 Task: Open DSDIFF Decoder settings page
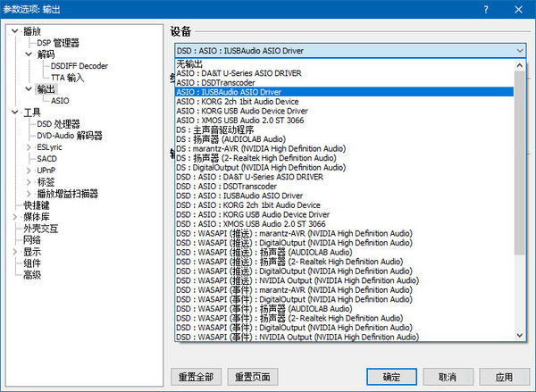pyautogui.click(x=79, y=66)
